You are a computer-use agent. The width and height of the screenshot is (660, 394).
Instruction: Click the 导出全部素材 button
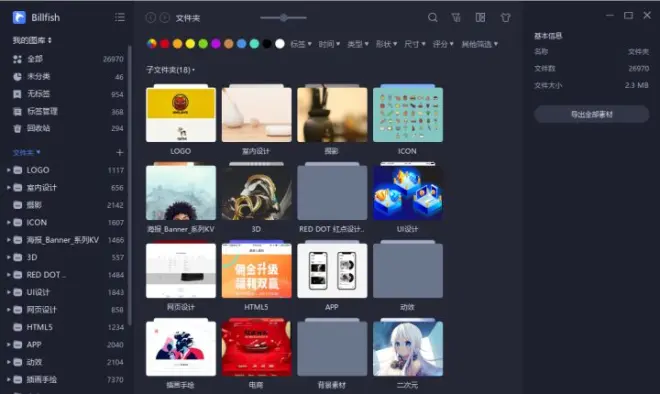click(591, 114)
